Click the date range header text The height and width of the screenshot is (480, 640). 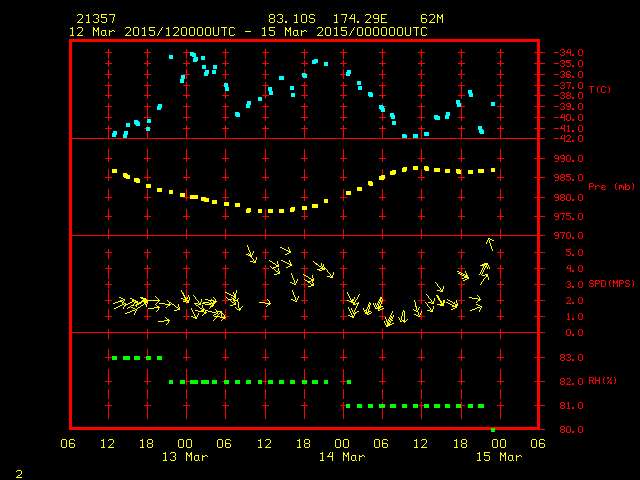tap(248, 31)
